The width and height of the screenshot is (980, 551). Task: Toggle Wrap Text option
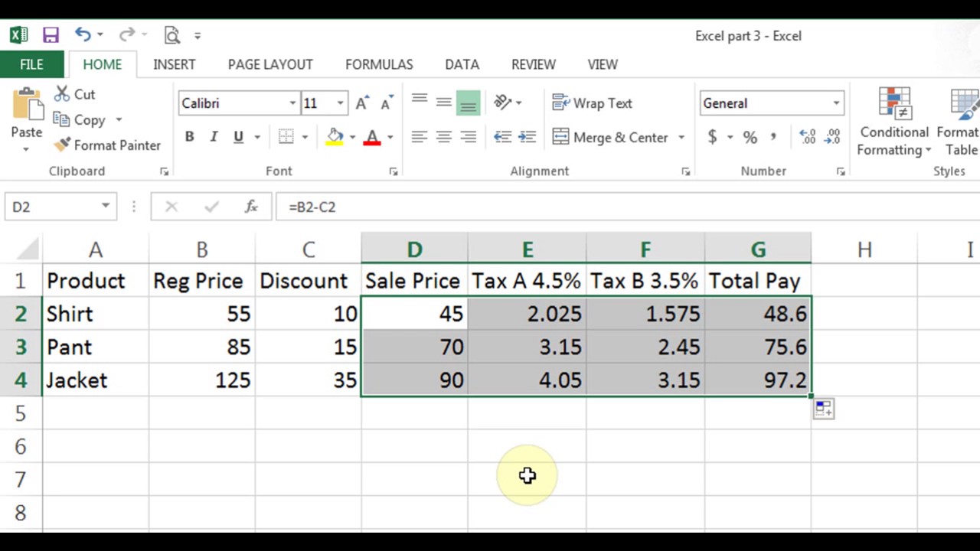pyautogui.click(x=593, y=103)
